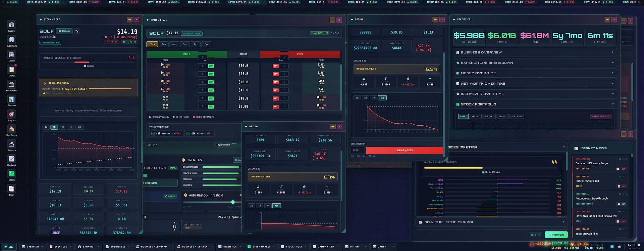This screenshot has height=251, width=644.
Task: Click the sell quantity field showing 7000
Action: coord(358,151)
